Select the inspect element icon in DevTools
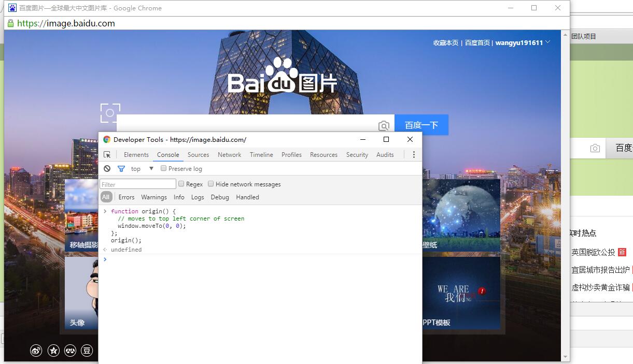633x364 pixels. (107, 154)
